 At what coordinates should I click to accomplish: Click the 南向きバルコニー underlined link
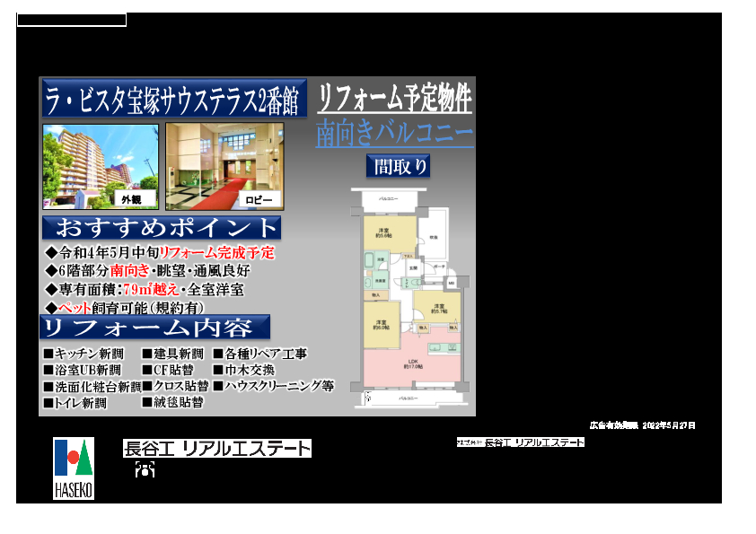pyautogui.click(x=394, y=134)
